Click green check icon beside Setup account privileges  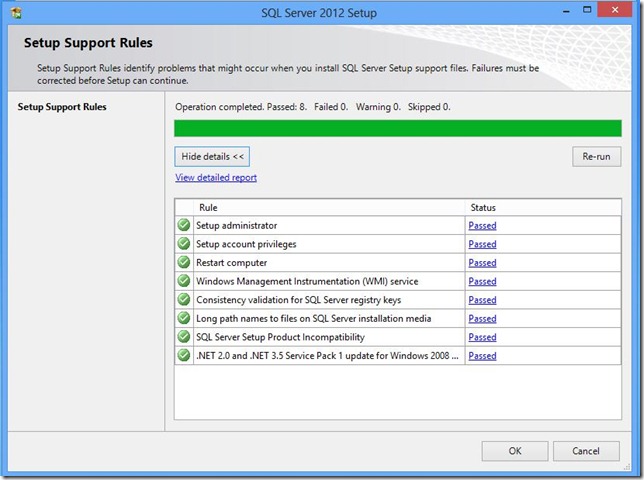[184, 243]
